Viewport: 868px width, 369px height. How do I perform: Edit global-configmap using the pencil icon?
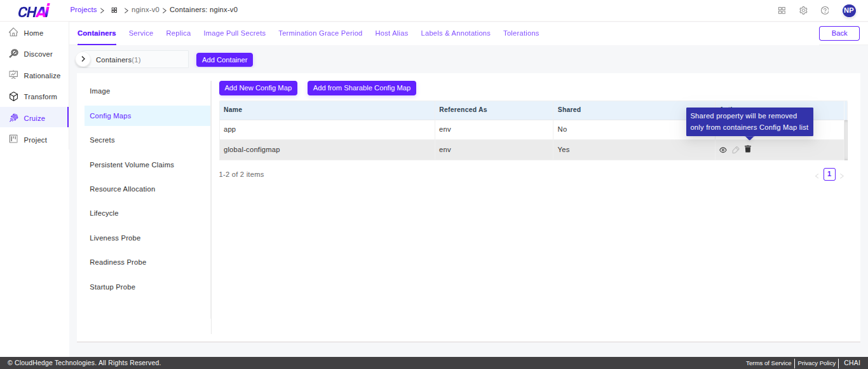[735, 149]
